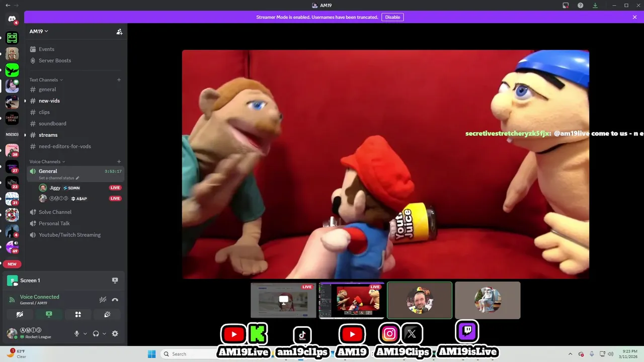Viewport: 644px width, 362px height.
Task: Select the statue avatar participant tile
Action: [x=488, y=300]
